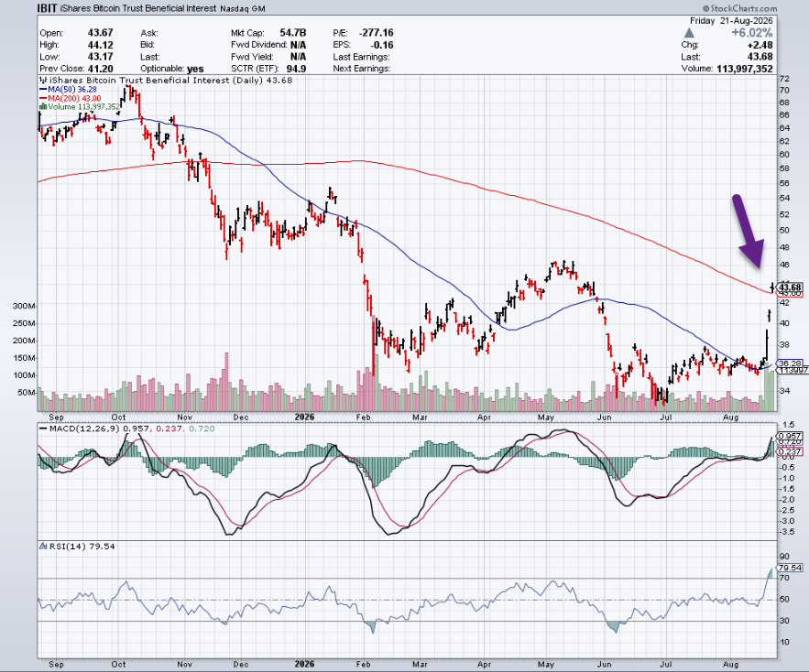
Task: Click the '+6.02%' percent change value
Action: coord(751,32)
